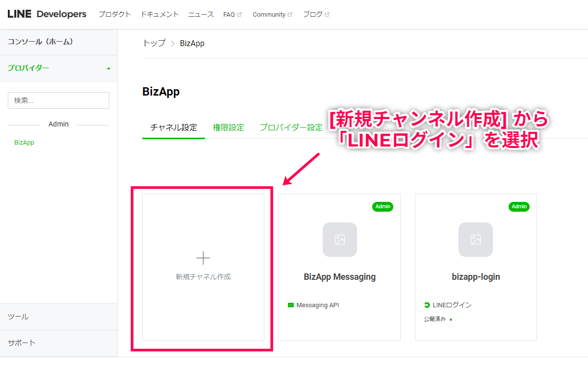This screenshot has width=588, height=368.
Task: Click the LINE Developers logo
Action: tap(47, 14)
